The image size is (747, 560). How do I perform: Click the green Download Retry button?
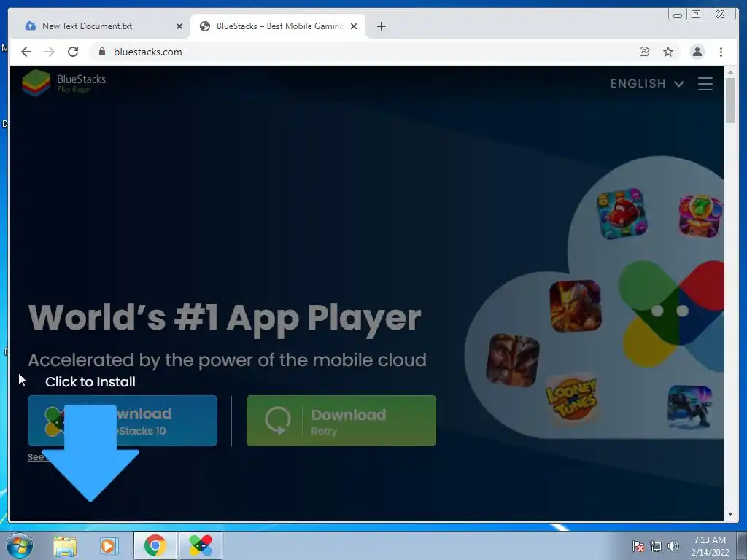(x=341, y=421)
